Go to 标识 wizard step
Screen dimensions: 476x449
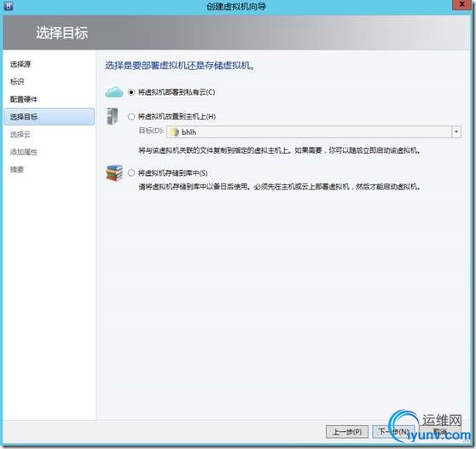pos(17,81)
